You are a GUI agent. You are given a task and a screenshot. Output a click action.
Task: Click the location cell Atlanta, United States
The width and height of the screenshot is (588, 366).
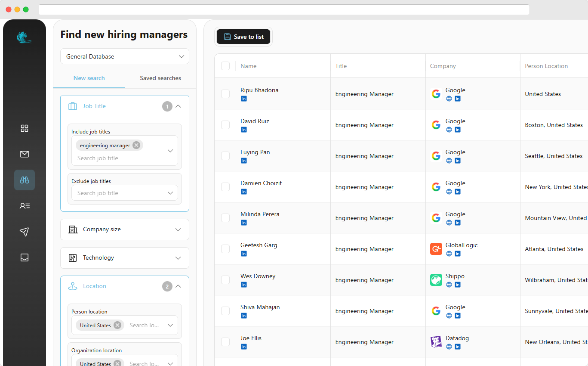click(x=554, y=249)
